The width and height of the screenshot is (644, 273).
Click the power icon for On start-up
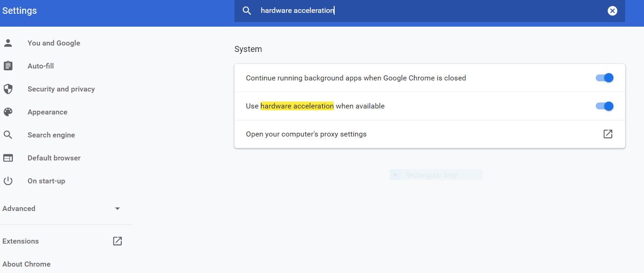[x=8, y=181]
